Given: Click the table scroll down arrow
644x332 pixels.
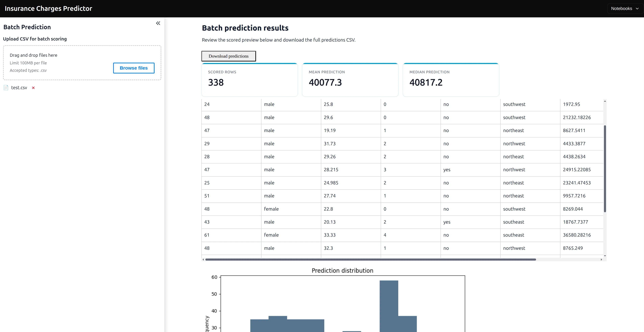Looking at the screenshot, I should (605, 256).
